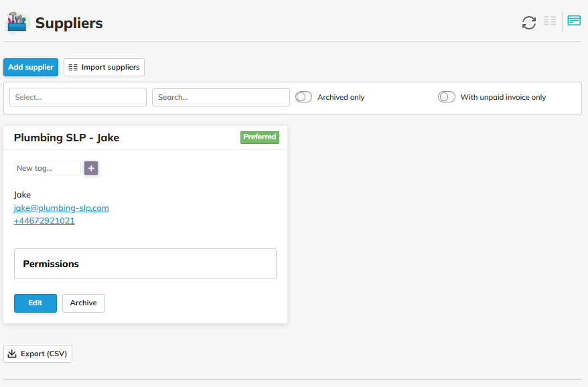Click the refresh suppliers icon
The height and width of the screenshot is (387, 588).
(x=529, y=23)
